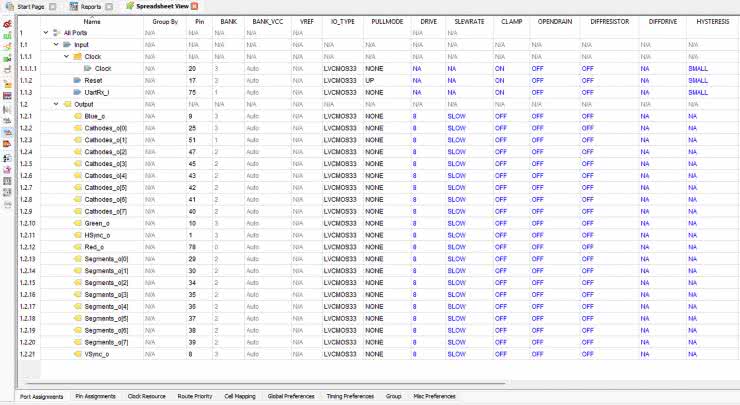This screenshot has height=405, width=740.
Task: Collapse the All Ports tree node
Action: (x=46, y=33)
